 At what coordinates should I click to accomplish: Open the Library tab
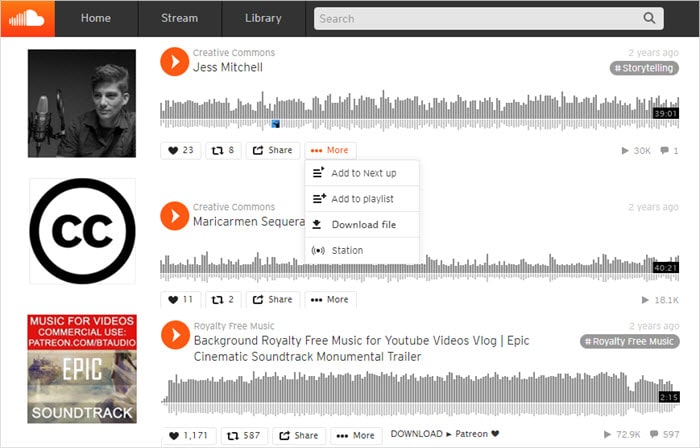point(263,18)
